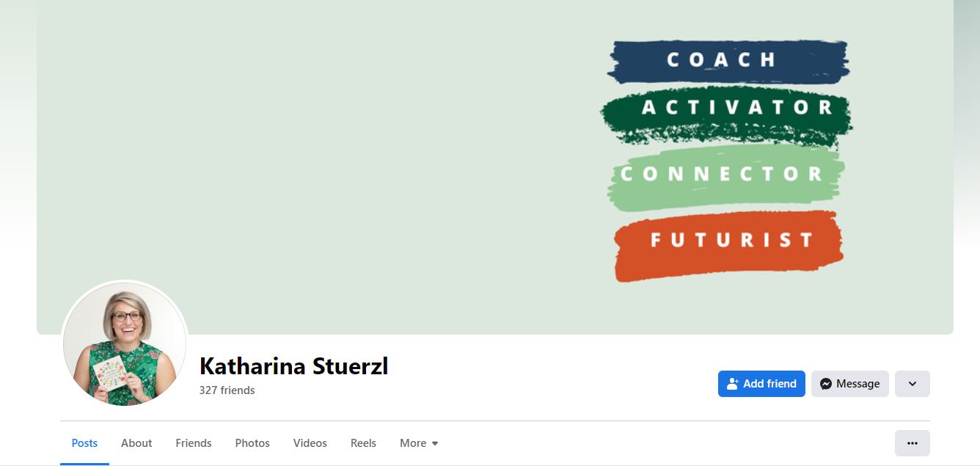Open the three-dots profile options menu
The height and width of the screenshot is (466, 980).
(912, 443)
